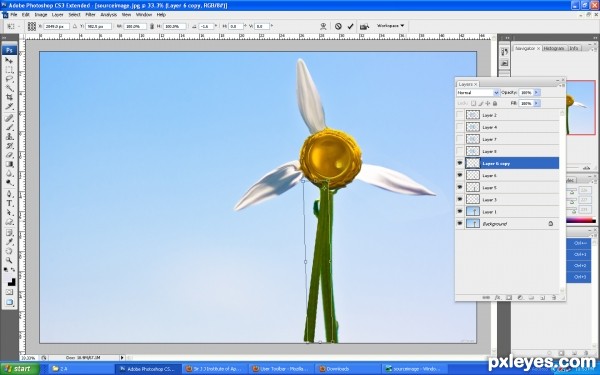600x375 pixels.
Task: Select the Eyedropper tool
Action: coord(9,242)
